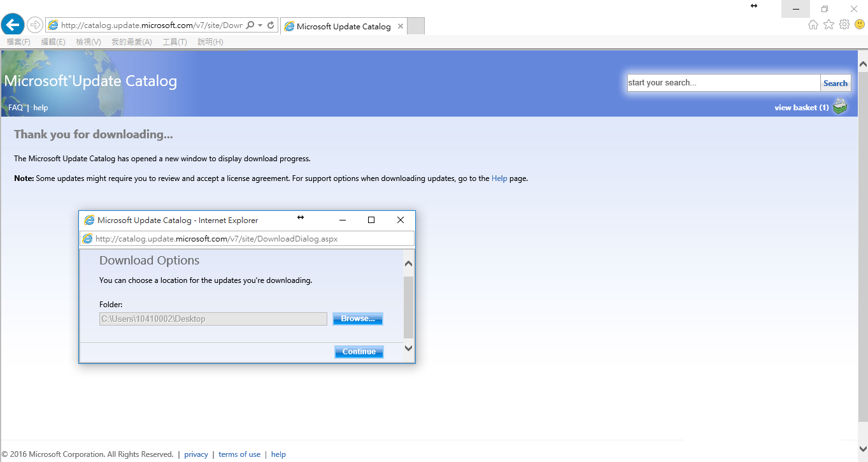Image resolution: width=868 pixels, height=462 pixels.
Task: Open the 我的最愛(A) menu
Action: (132, 42)
